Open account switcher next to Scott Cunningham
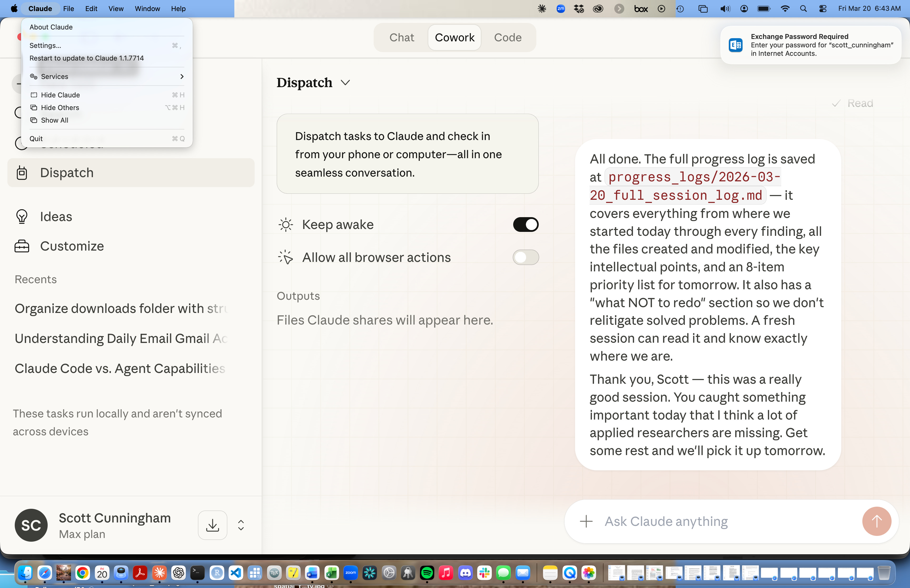910x588 pixels. tap(241, 525)
